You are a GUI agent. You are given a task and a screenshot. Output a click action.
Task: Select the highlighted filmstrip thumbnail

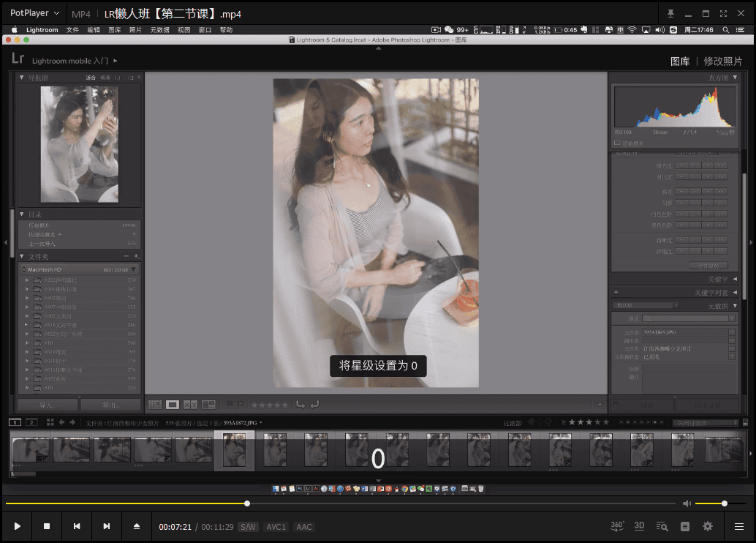[234, 450]
